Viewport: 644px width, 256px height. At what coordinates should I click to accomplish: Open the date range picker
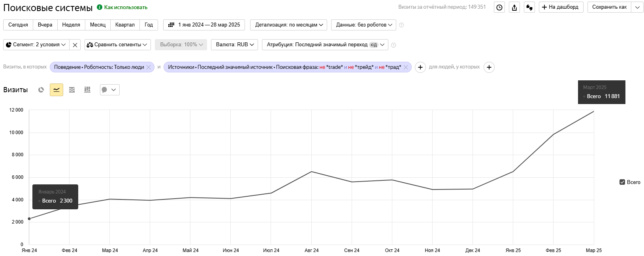pos(204,25)
